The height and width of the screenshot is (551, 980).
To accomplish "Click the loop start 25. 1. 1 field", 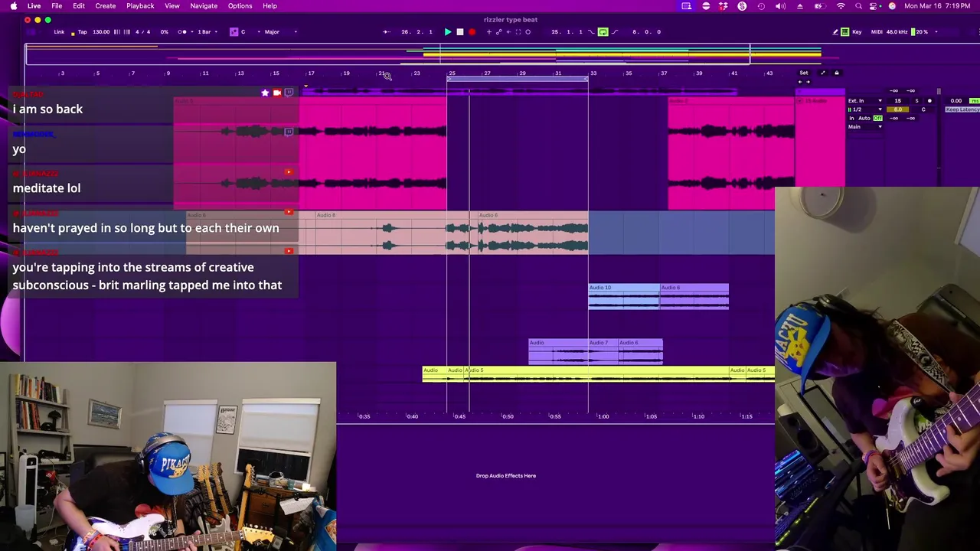I will [567, 31].
